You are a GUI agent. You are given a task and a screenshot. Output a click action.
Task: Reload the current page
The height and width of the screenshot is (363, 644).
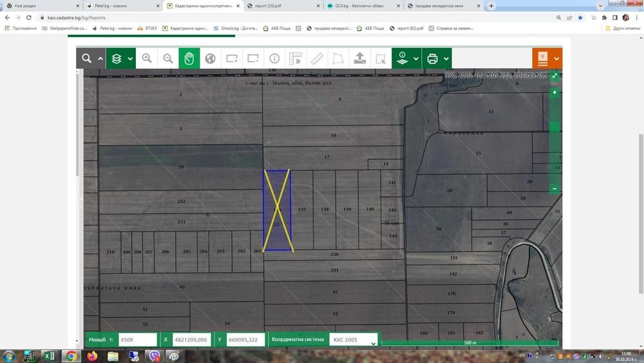click(29, 17)
